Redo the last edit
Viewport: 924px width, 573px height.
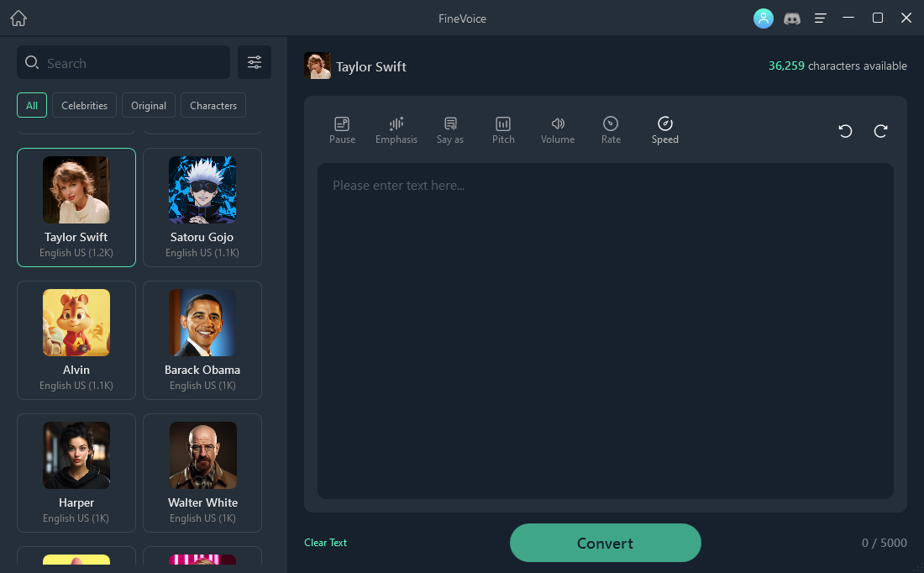[880, 131]
